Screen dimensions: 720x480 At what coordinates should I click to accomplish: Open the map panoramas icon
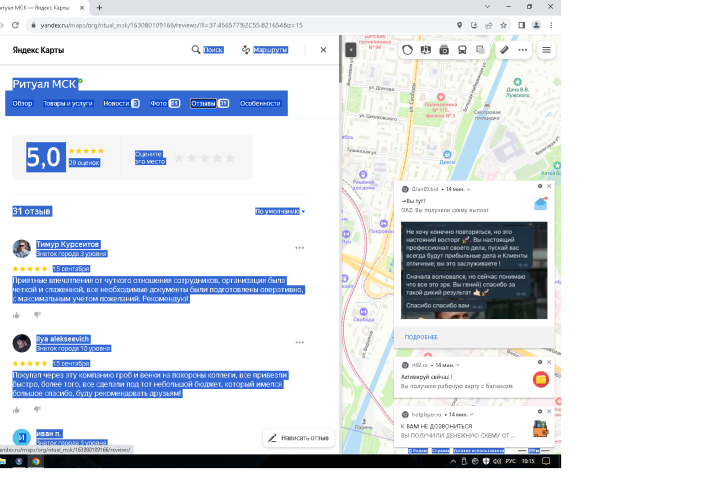click(426, 50)
